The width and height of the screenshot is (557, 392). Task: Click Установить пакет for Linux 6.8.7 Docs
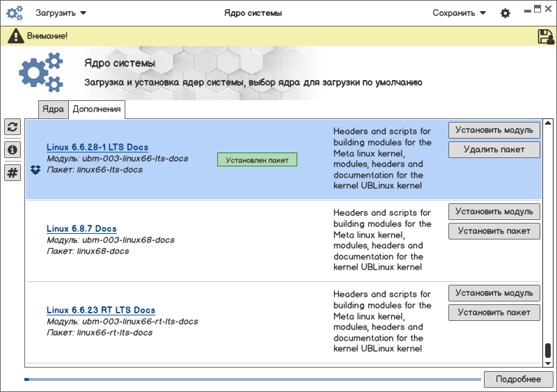click(494, 231)
